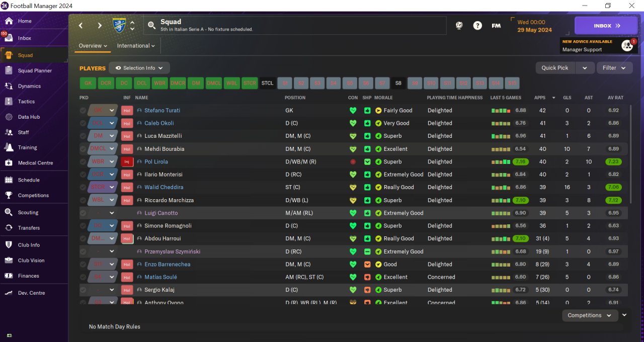Go forward with the right arrow
Viewport: 644px width, 342px height.
point(100,26)
